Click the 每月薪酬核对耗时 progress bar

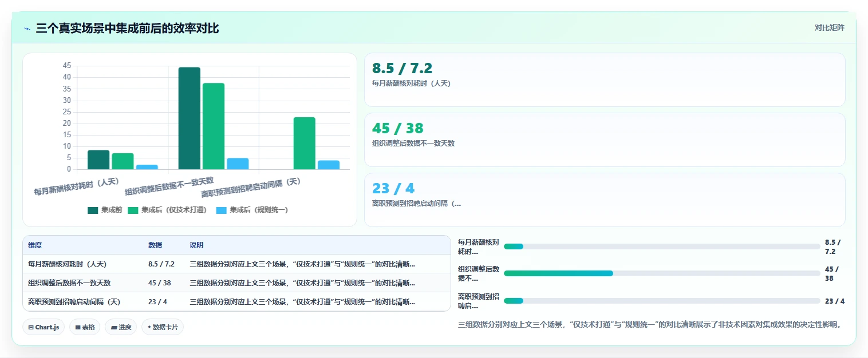point(662,246)
